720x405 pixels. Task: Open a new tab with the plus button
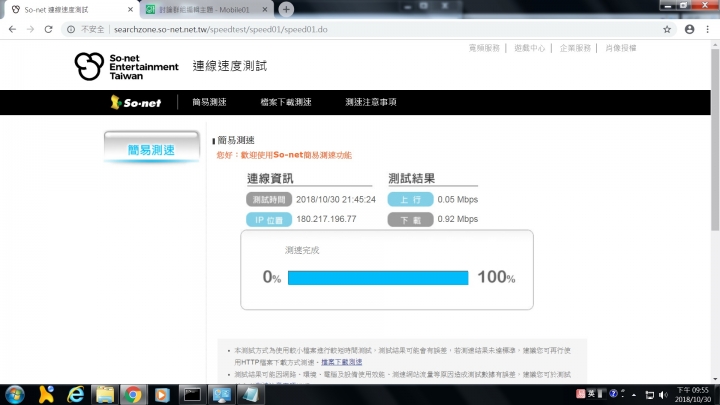(286, 9)
